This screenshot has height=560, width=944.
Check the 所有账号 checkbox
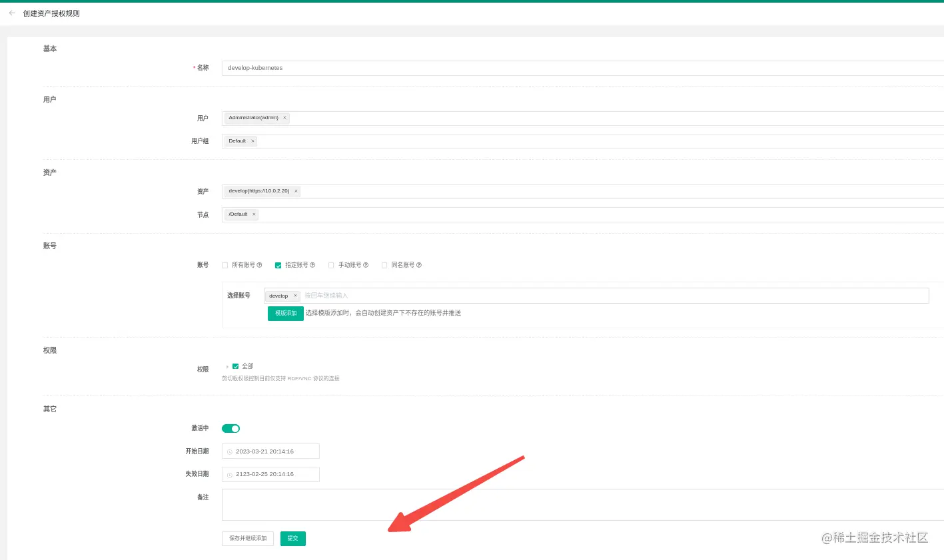[225, 265]
